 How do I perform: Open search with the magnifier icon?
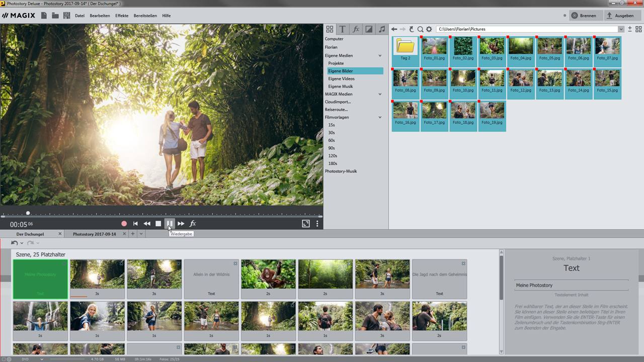click(420, 29)
